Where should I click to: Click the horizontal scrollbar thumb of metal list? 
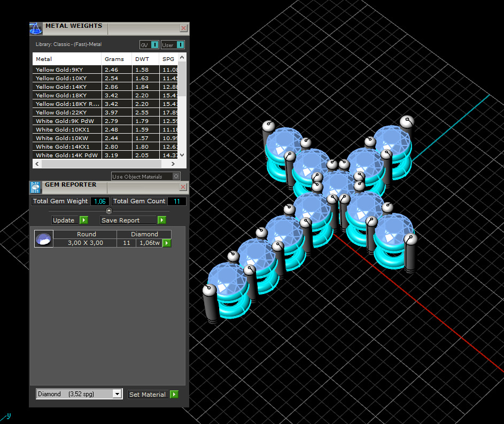pos(101,164)
